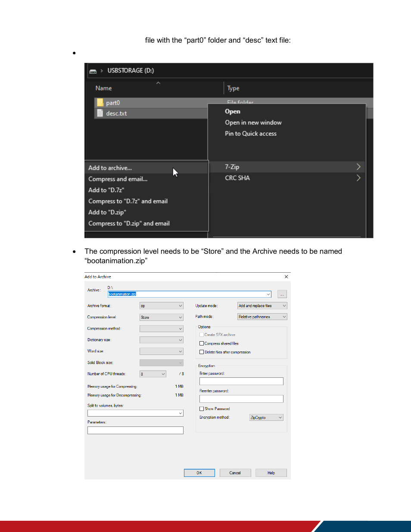
Task: Choose Add to "D.zip"
Action: pos(146,212)
